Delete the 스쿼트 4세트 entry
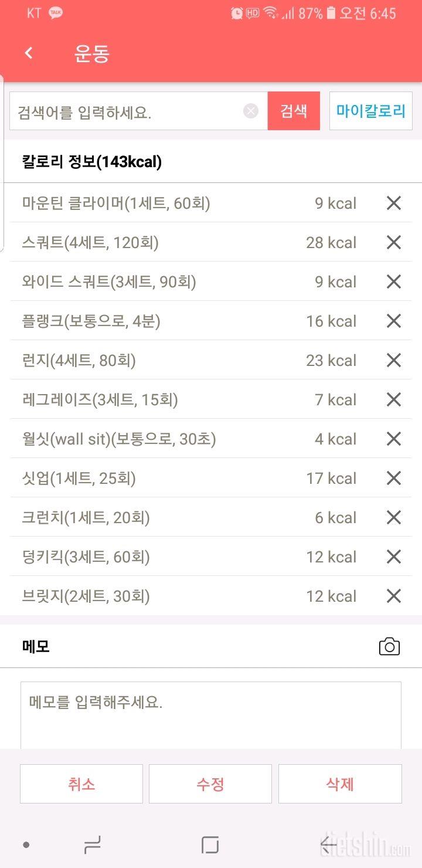The height and width of the screenshot is (868, 422). [393, 243]
